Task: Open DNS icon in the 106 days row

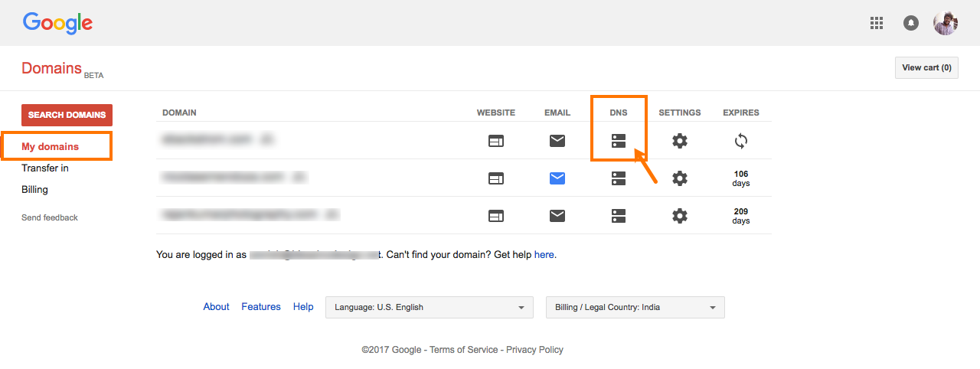Action: coord(619,178)
